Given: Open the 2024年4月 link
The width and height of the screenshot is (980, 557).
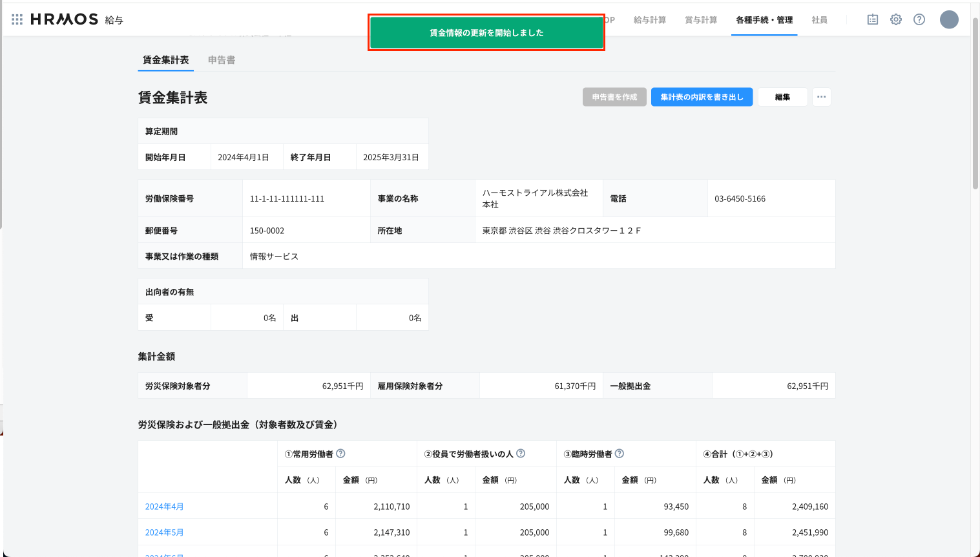Looking at the screenshot, I should pos(164,507).
